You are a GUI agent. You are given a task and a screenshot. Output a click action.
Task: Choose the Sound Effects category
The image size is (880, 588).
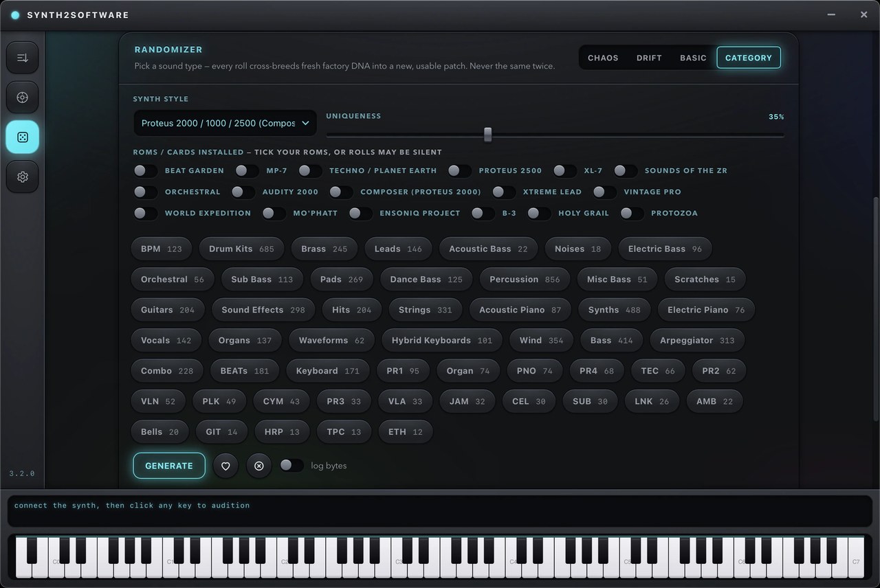coord(263,310)
